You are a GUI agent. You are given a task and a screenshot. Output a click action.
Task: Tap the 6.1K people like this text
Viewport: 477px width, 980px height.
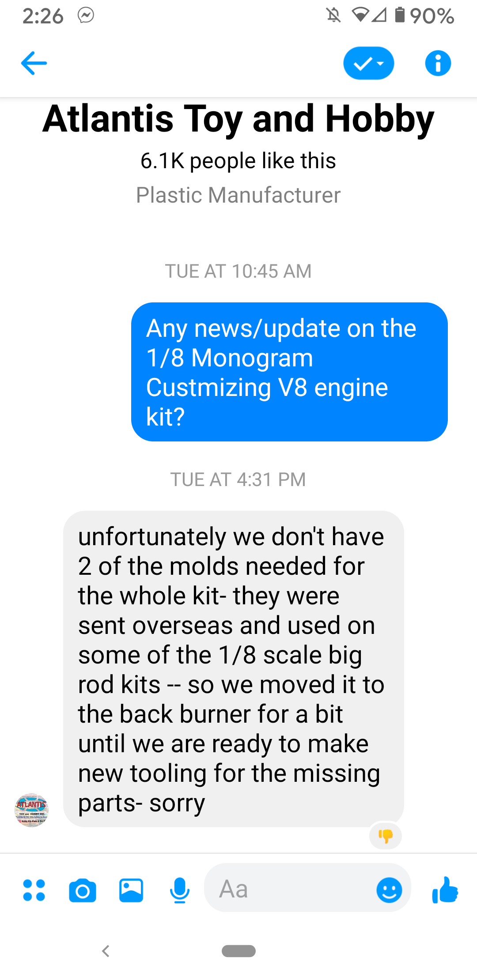pyautogui.click(x=238, y=161)
